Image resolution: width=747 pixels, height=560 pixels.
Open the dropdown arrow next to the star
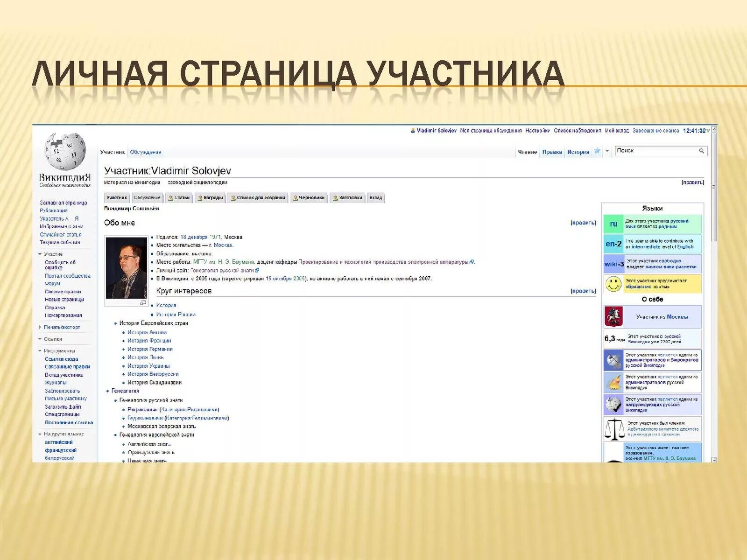tap(607, 151)
